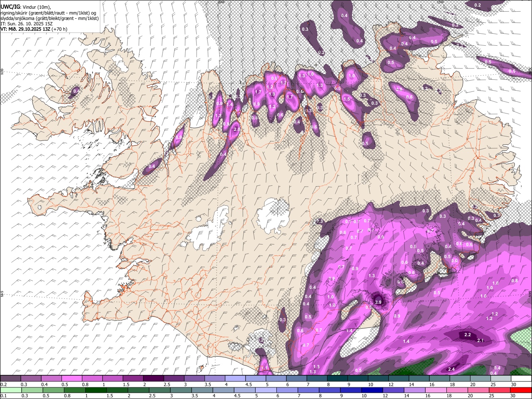Click the 0.2 label on the purple snow scale
This screenshot has width=532, height=399.
(x=3, y=384)
